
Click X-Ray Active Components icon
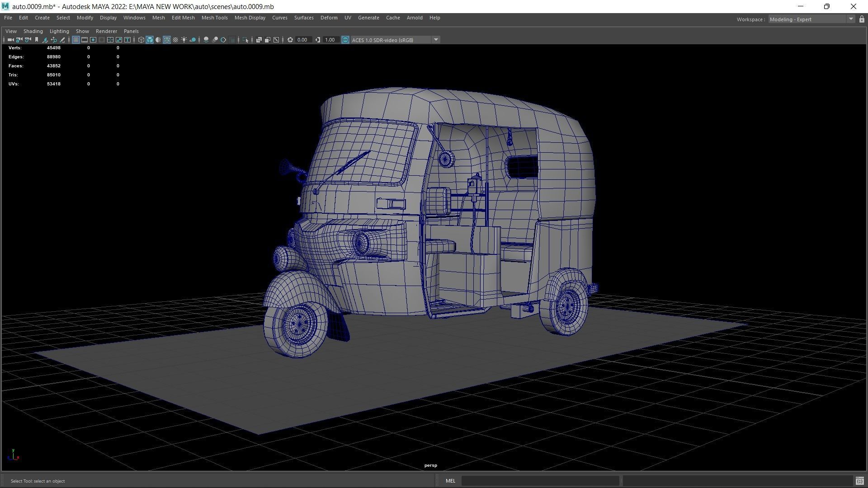[268, 40]
